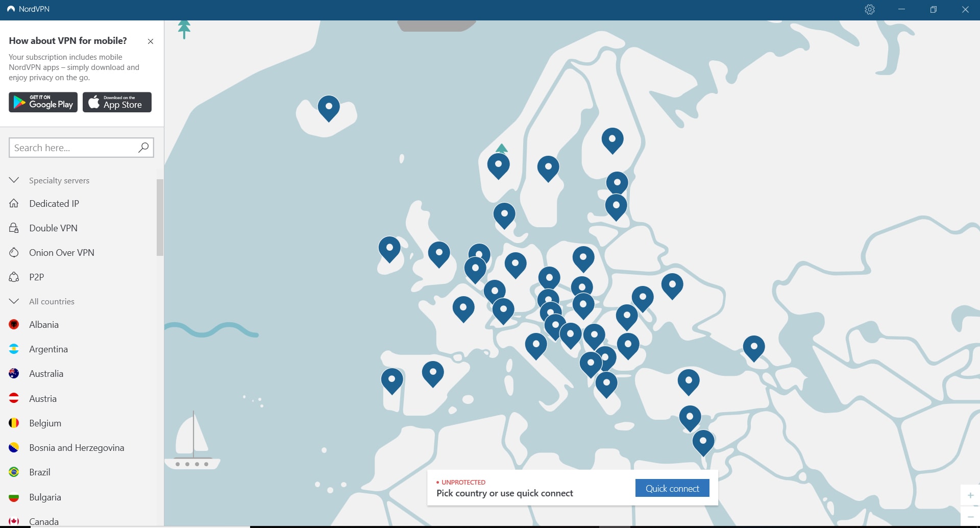Select Onion Over VPN servers
The height and width of the screenshot is (528, 980).
click(x=15, y=252)
